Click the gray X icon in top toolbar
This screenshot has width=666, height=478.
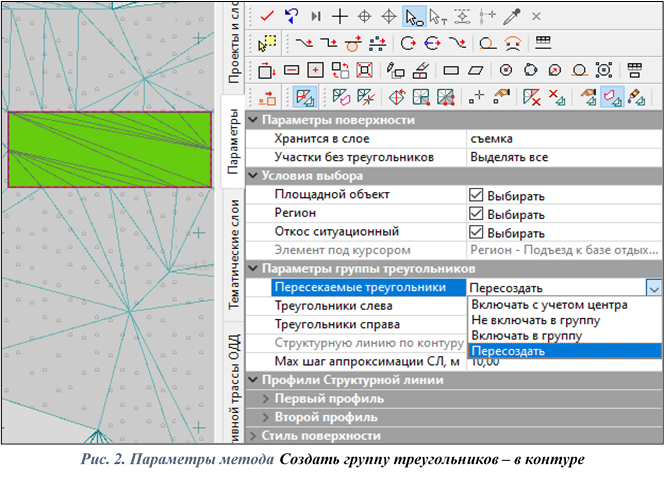[536, 17]
